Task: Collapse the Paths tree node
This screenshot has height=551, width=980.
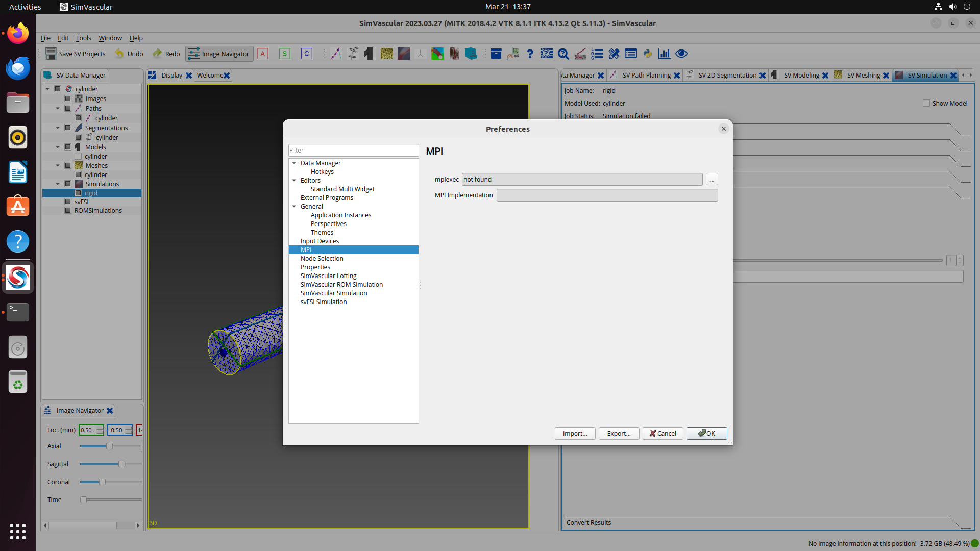Action: 58,108
